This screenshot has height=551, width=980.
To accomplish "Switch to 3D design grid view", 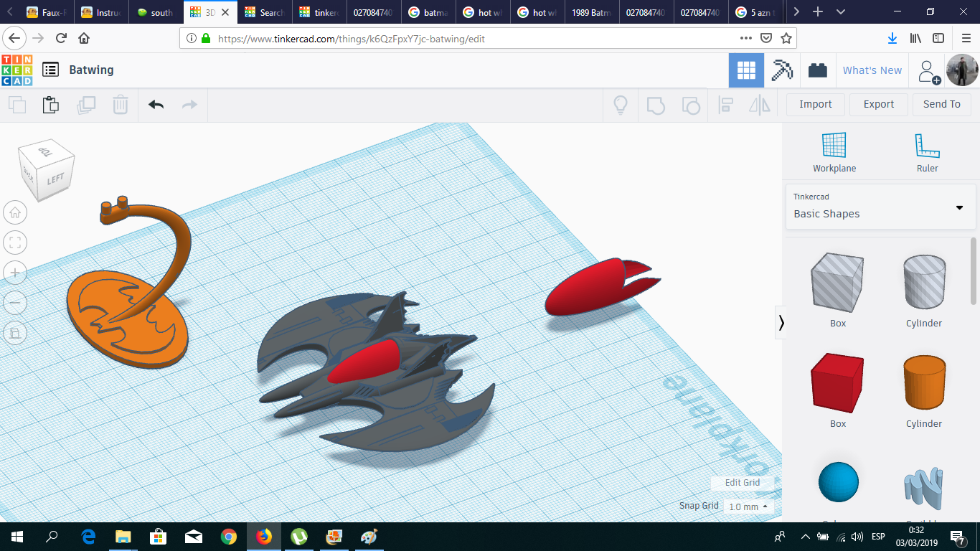I will point(746,70).
